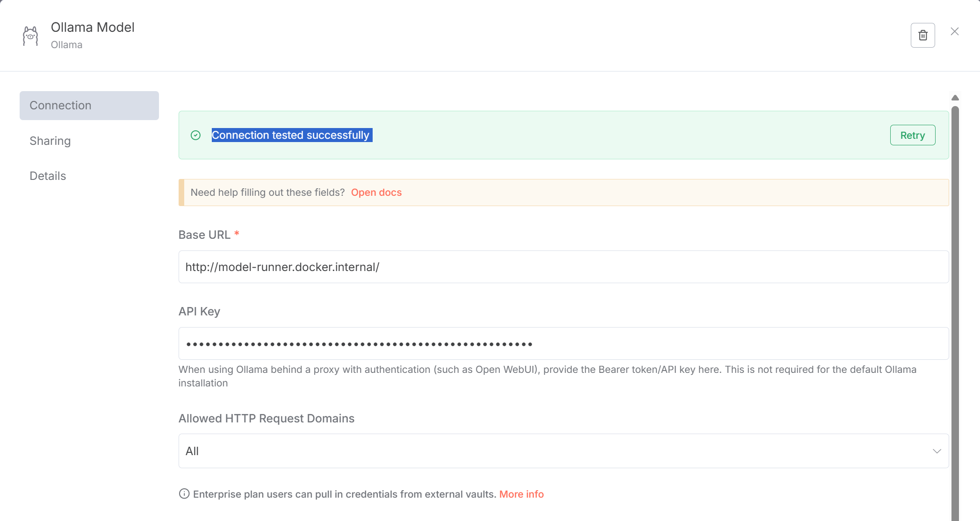This screenshot has width=980, height=521.
Task: Click the chevron on the All selector
Action: coord(937,451)
